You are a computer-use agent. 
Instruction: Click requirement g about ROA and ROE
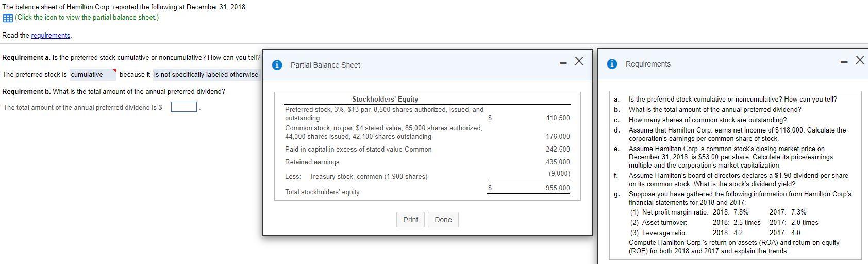740,198
